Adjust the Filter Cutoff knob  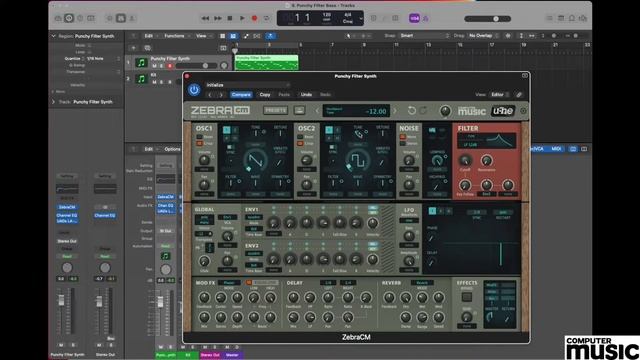click(x=465, y=160)
